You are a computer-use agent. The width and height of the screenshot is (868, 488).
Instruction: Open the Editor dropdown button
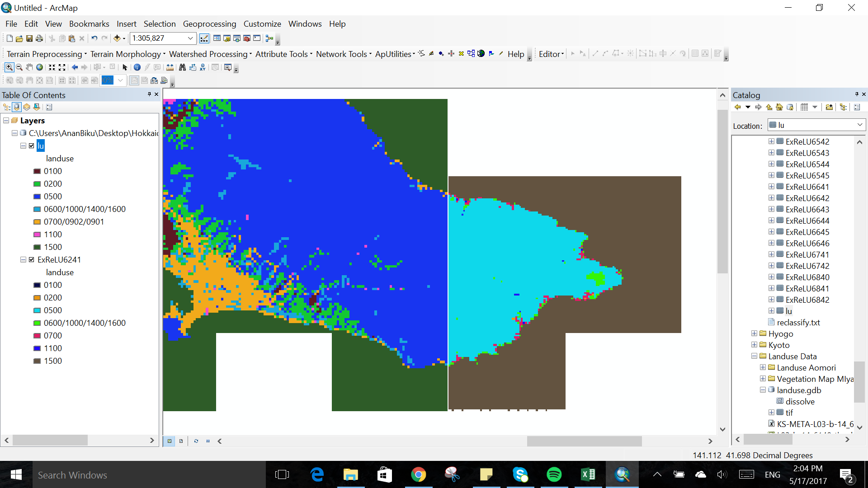(x=551, y=54)
